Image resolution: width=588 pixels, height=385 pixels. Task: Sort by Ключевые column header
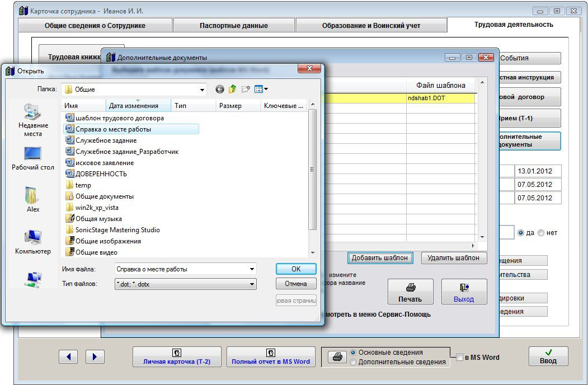284,106
